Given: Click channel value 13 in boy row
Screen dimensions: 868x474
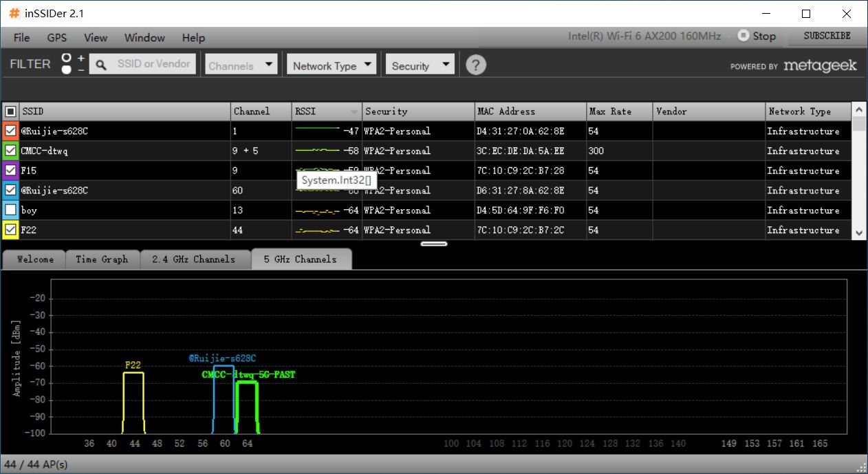Looking at the screenshot, I should coord(238,211).
